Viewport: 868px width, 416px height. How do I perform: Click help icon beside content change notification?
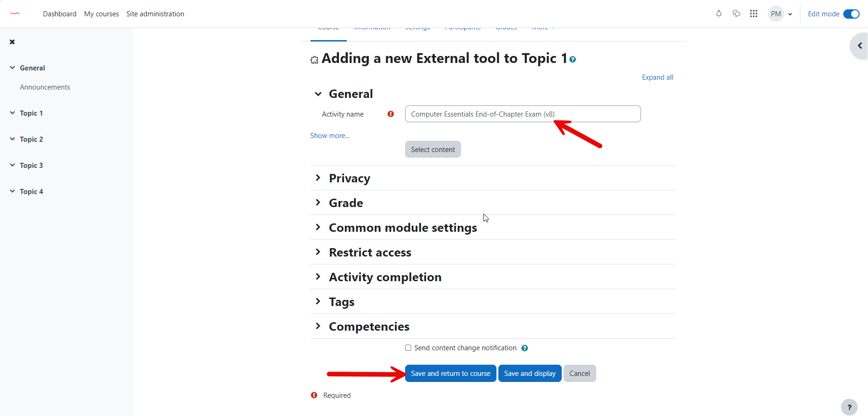[524, 348]
